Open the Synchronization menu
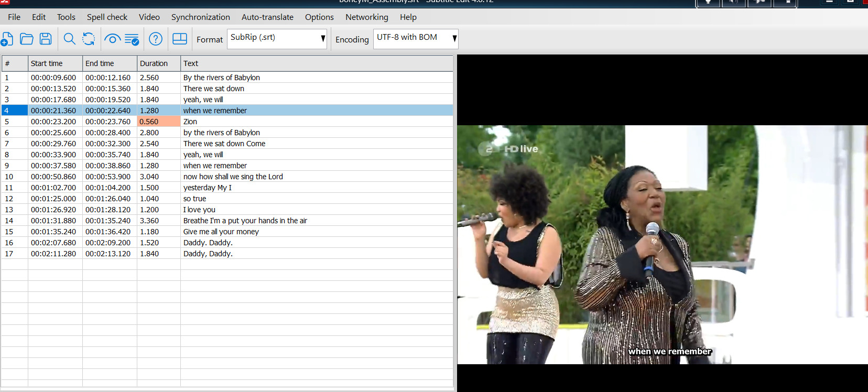The image size is (868, 392). [x=201, y=17]
